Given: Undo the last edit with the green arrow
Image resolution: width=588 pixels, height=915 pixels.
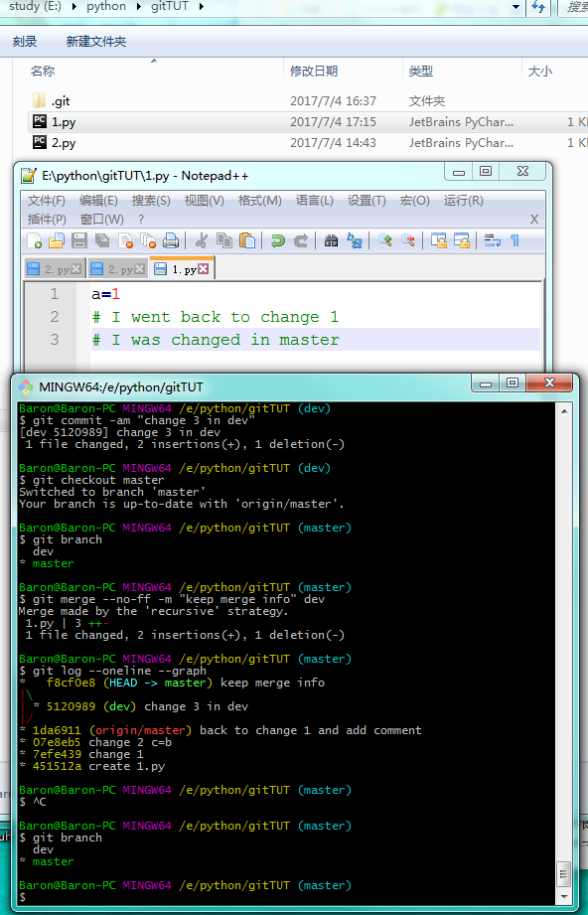Looking at the screenshot, I should pos(278,240).
